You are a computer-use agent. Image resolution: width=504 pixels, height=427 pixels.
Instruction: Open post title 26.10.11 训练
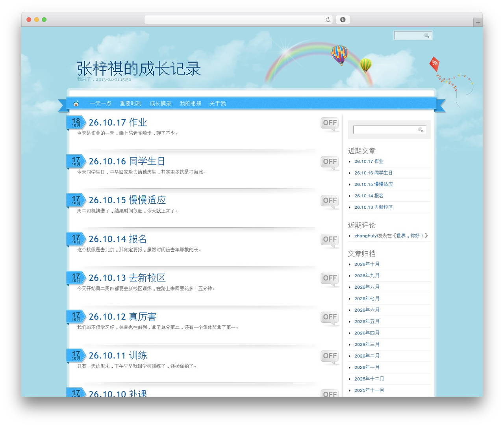click(118, 355)
